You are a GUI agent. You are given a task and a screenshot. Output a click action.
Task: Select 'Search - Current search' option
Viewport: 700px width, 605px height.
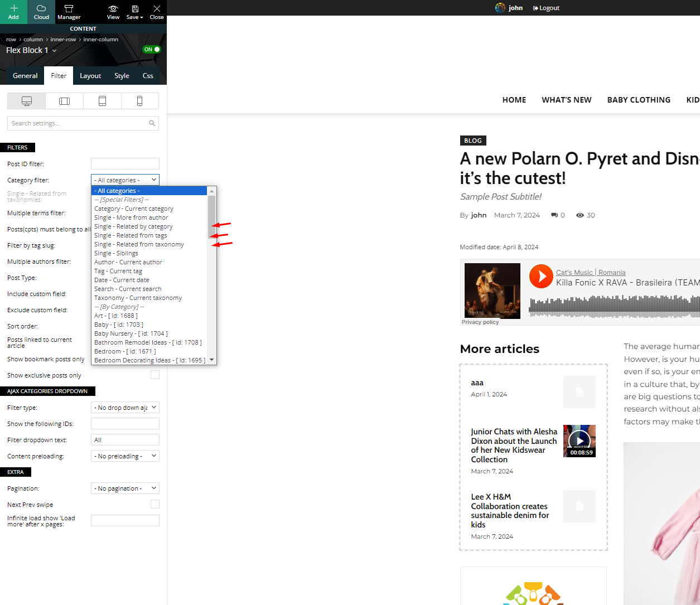[x=149, y=289]
